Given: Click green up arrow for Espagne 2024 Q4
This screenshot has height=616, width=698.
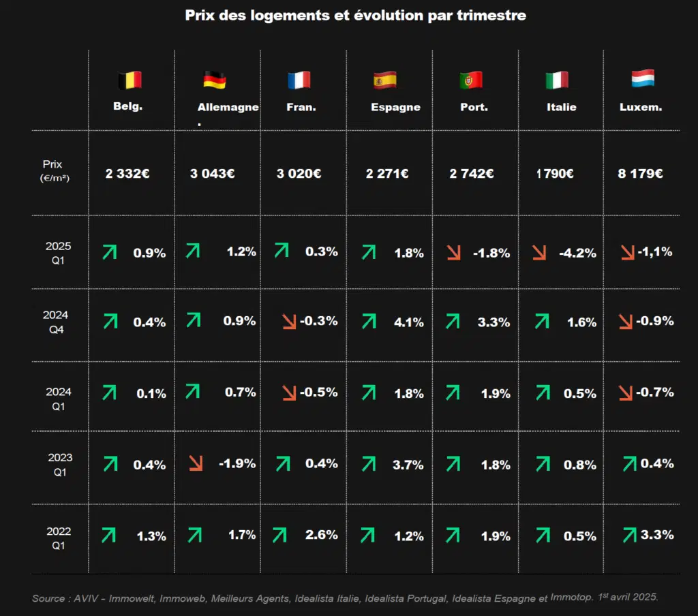Looking at the screenshot, I should 369,321.
